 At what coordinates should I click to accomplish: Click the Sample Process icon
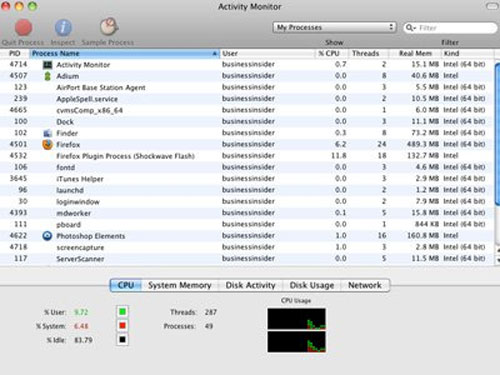(x=109, y=27)
